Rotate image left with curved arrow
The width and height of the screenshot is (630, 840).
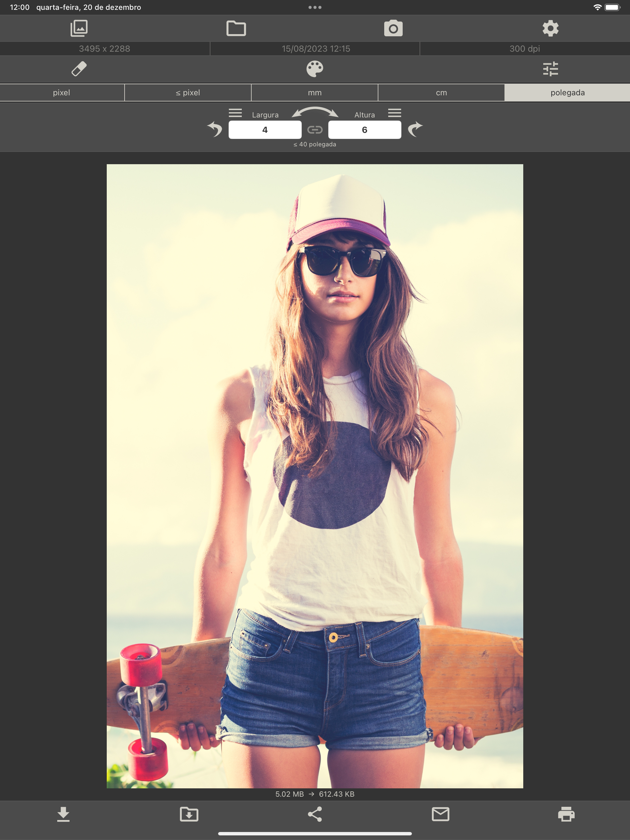(x=215, y=129)
